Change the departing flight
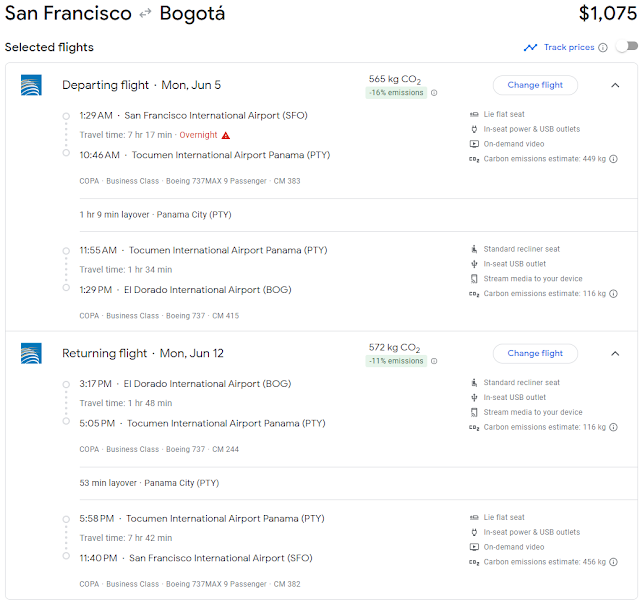Screen dimensions: 640x604 pyautogui.click(x=535, y=86)
